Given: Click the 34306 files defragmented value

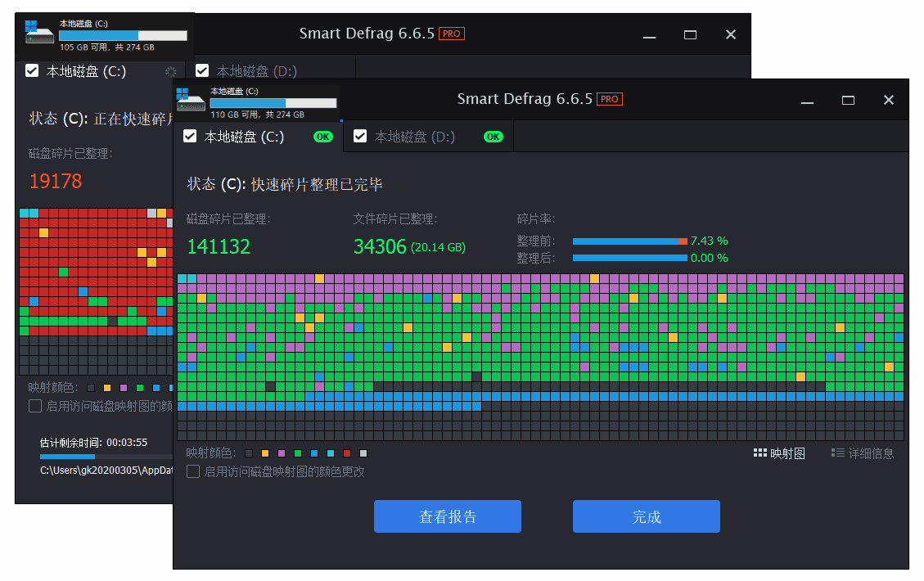Looking at the screenshot, I should pyautogui.click(x=380, y=246).
